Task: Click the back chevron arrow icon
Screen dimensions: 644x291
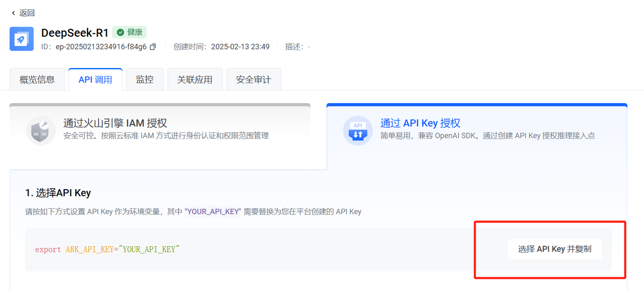Action: [13, 13]
